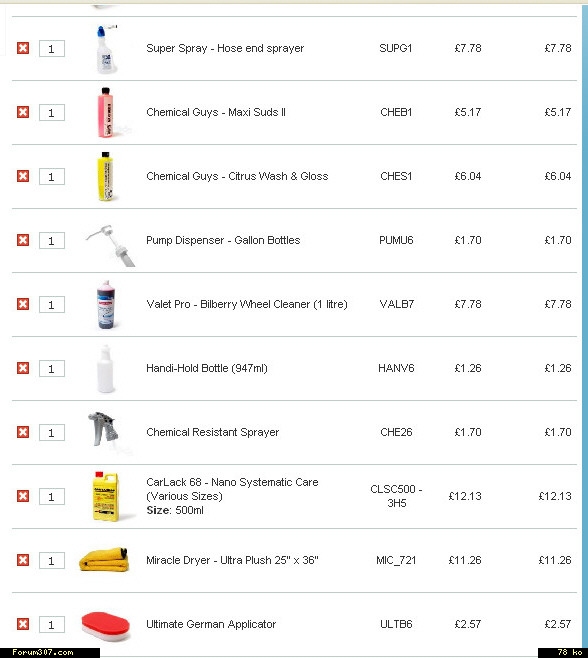This screenshot has width=588, height=658.
Task: Delete Miracle Dryer Ultra Plush item
Action: [x=23, y=560]
